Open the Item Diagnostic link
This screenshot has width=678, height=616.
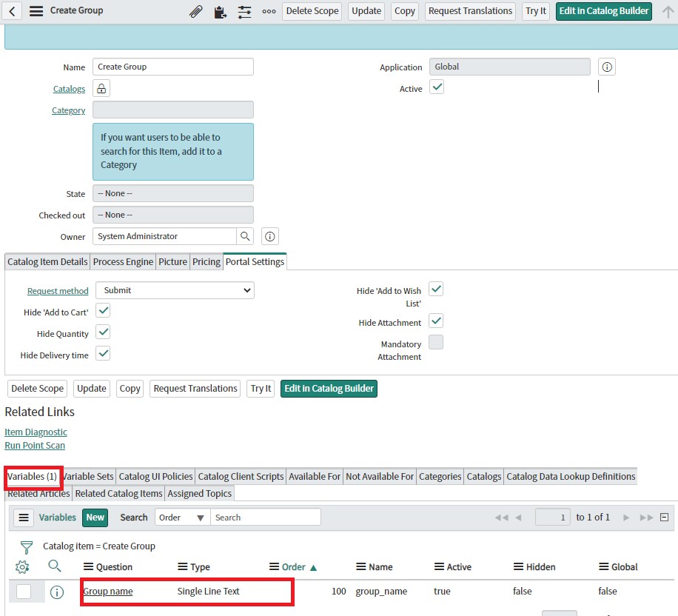(36, 432)
